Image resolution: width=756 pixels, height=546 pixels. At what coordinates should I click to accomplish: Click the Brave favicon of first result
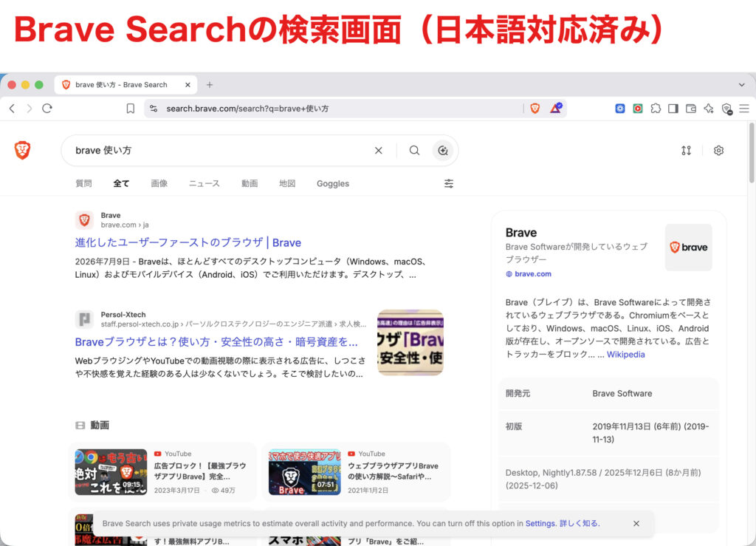tap(84, 220)
